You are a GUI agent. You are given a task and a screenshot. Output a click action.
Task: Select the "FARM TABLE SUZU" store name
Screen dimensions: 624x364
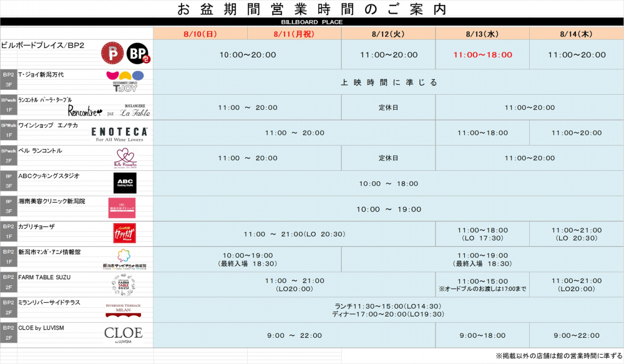pos(44,277)
